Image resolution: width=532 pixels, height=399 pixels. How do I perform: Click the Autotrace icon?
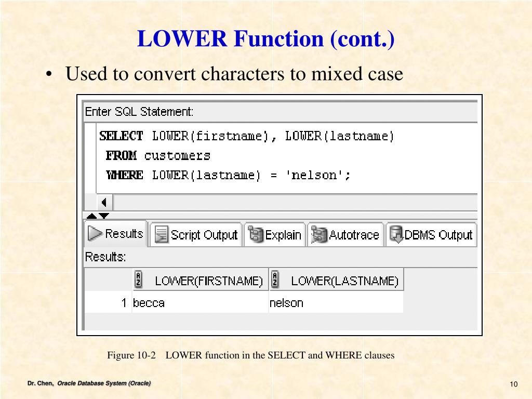tap(319, 234)
